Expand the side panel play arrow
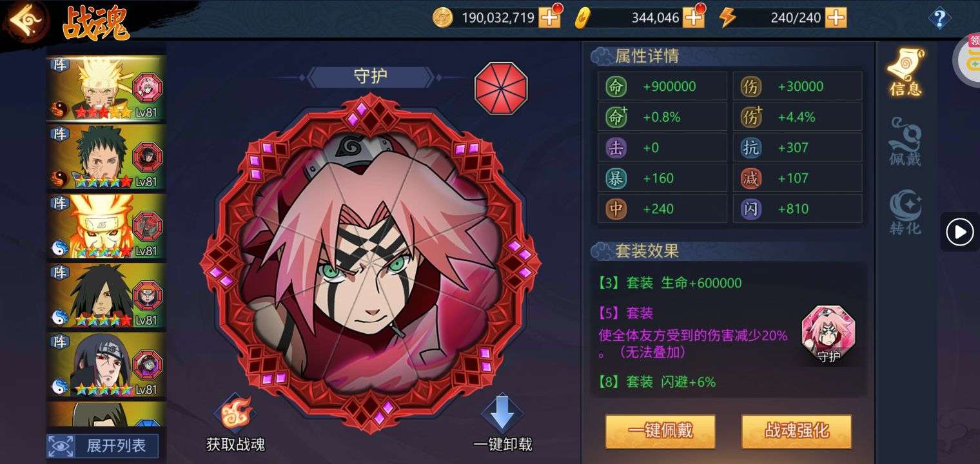 (x=960, y=232)
